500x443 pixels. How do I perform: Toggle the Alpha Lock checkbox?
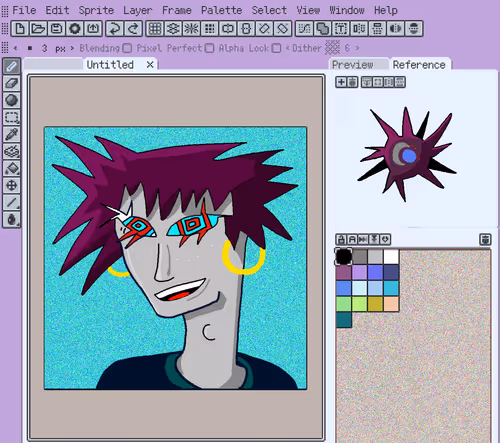[276, 48]
